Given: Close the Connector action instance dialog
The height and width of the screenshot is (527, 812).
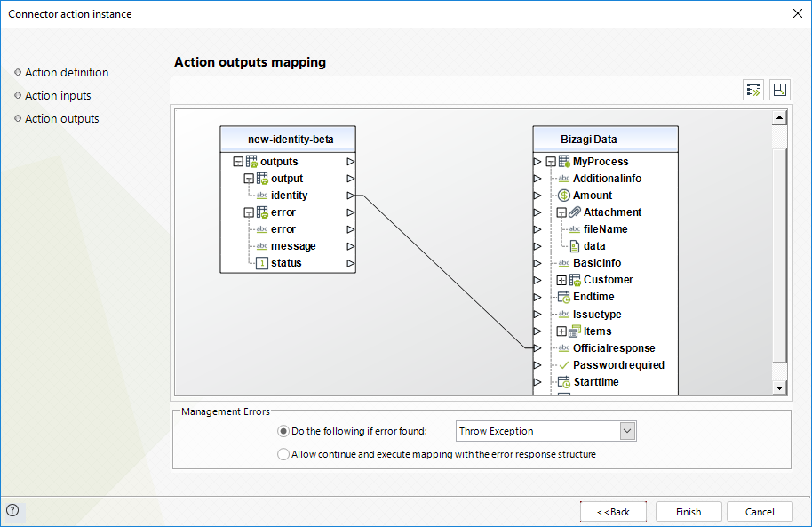Looking at the screenshot, I should [798, 14].
